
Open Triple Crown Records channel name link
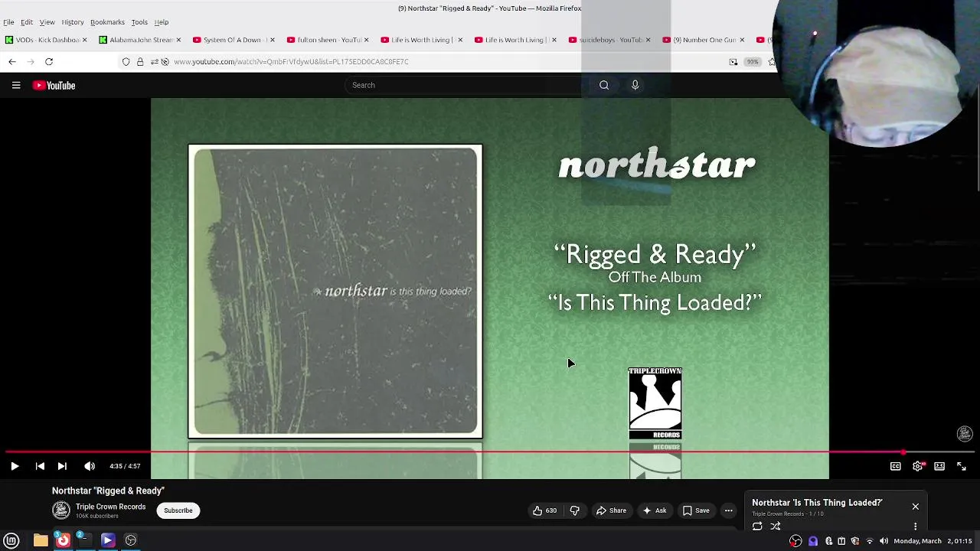pos(110,507)
